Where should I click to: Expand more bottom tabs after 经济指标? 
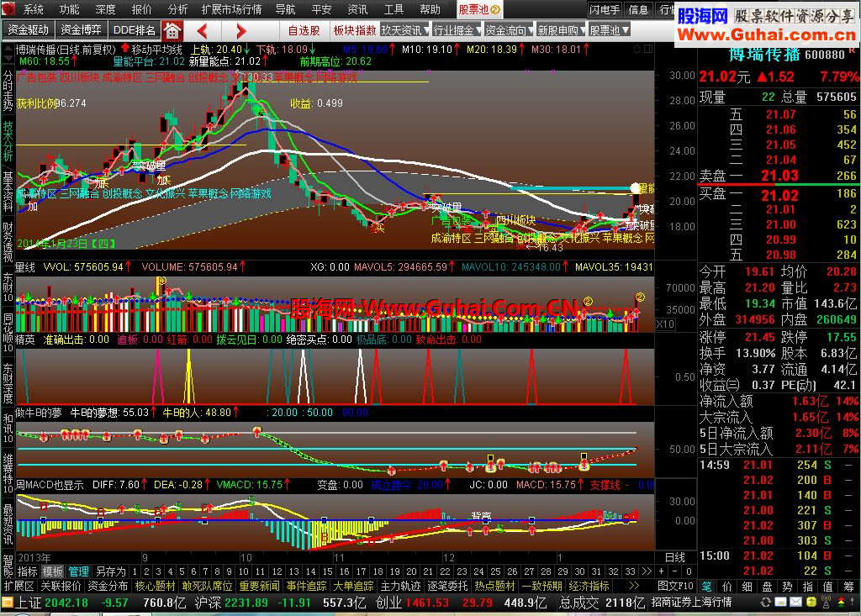pos(634,587)
